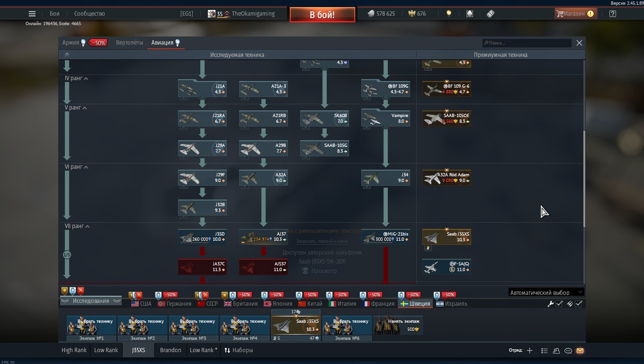
Task: Click the research tree vertical scrollbar
Action: (x=584, y=179)
